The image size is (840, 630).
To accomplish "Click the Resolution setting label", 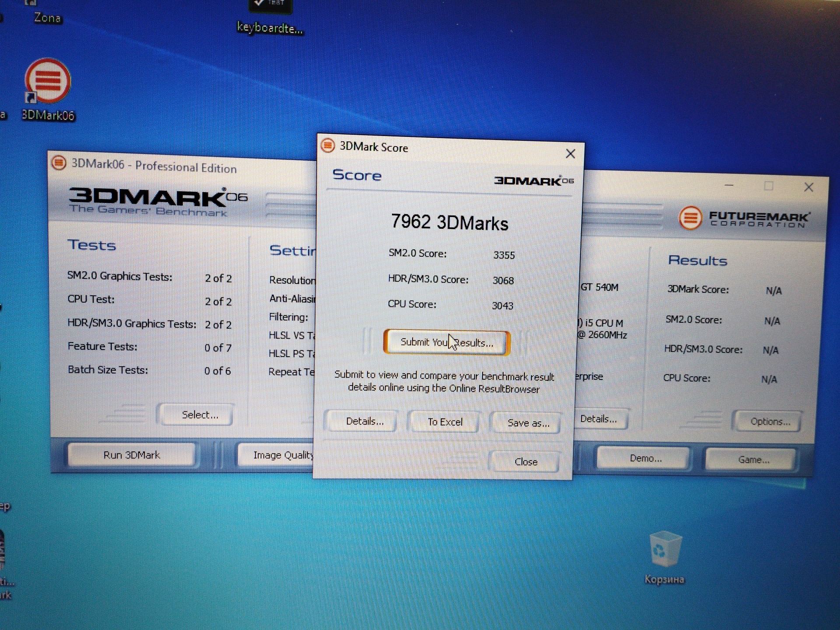I will tap(292, 280).
